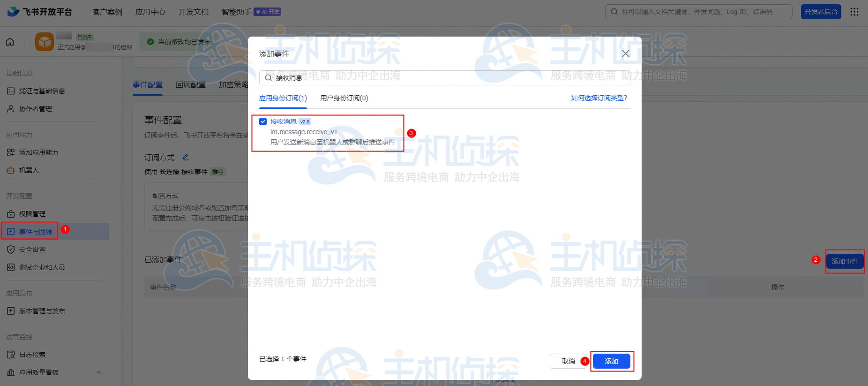Click the dialog event search field
This screenshot has height=386, width=868.
coord(444,78)
